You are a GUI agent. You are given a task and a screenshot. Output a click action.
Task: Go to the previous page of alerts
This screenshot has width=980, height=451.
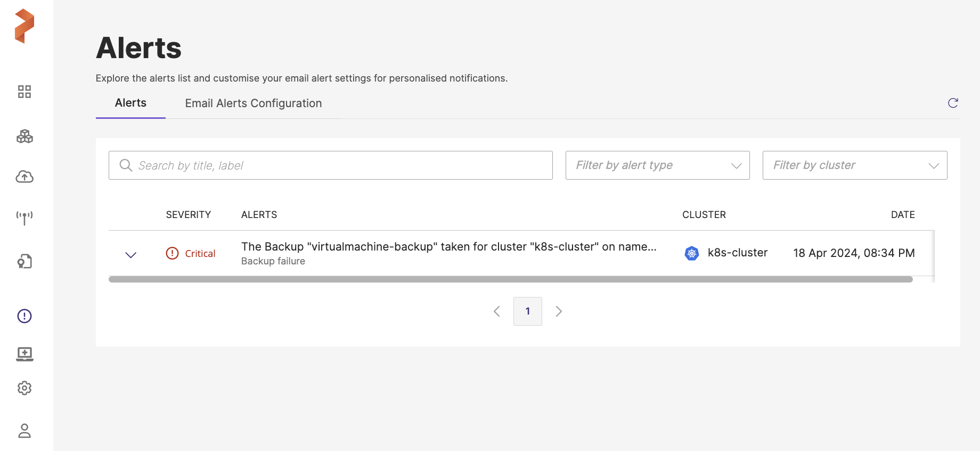pyautogui.click(x=496, y=311)
